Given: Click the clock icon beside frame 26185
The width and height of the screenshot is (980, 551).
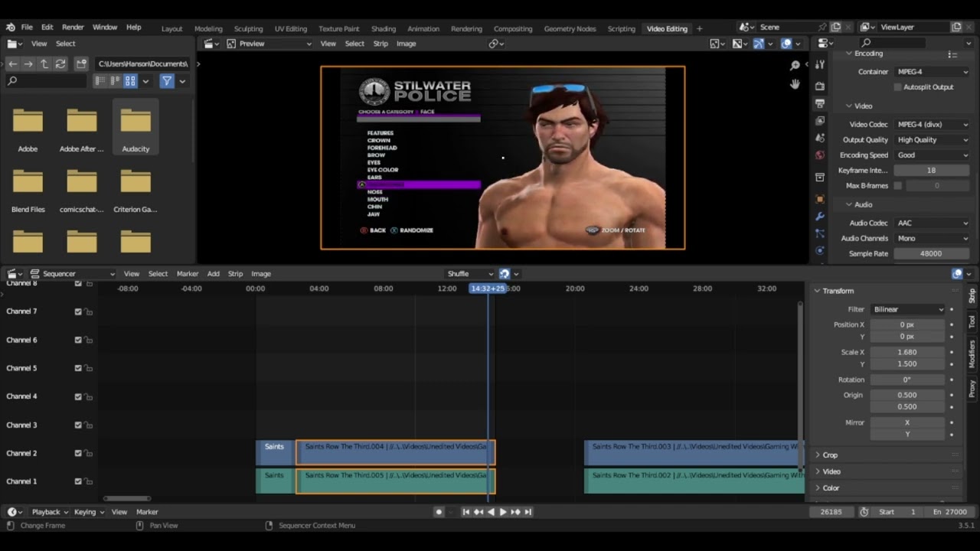Looking at the screenshot, I should (x=864, y=512).
